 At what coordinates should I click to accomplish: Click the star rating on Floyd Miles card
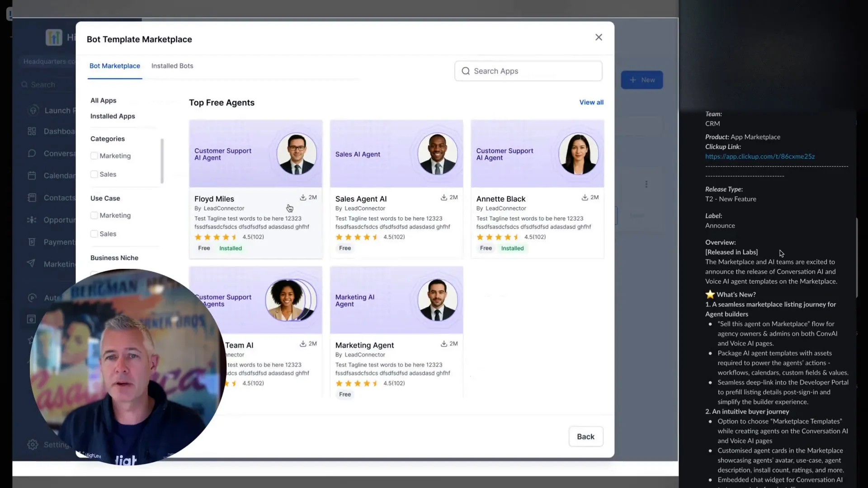[216, 237]
